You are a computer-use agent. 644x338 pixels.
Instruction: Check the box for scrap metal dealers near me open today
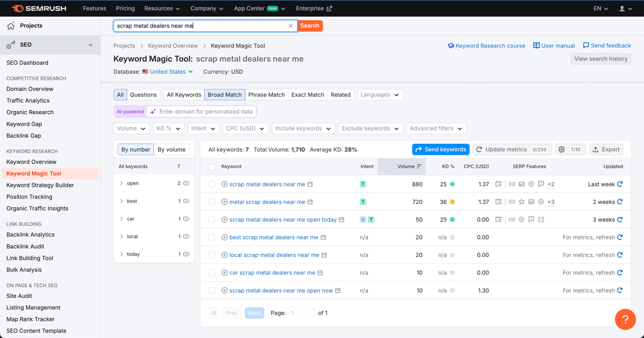(212, 220)
